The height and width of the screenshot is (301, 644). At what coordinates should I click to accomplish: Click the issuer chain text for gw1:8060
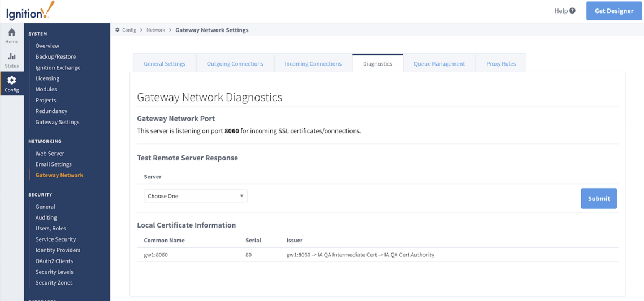360,255
